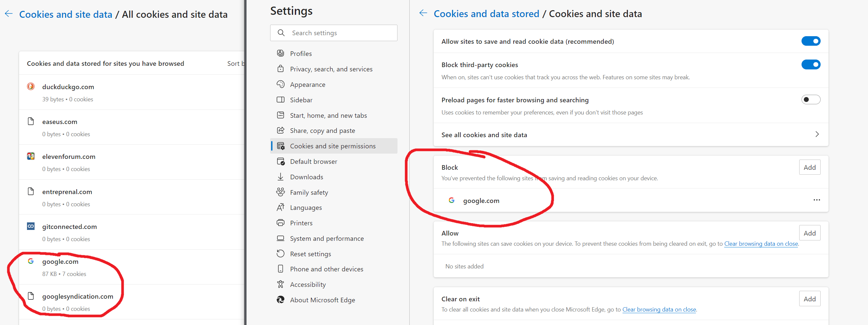Follow Clear browsing data on close link under Allow
868x325 pixels.
pyautogui.click(x=761, y=243)
